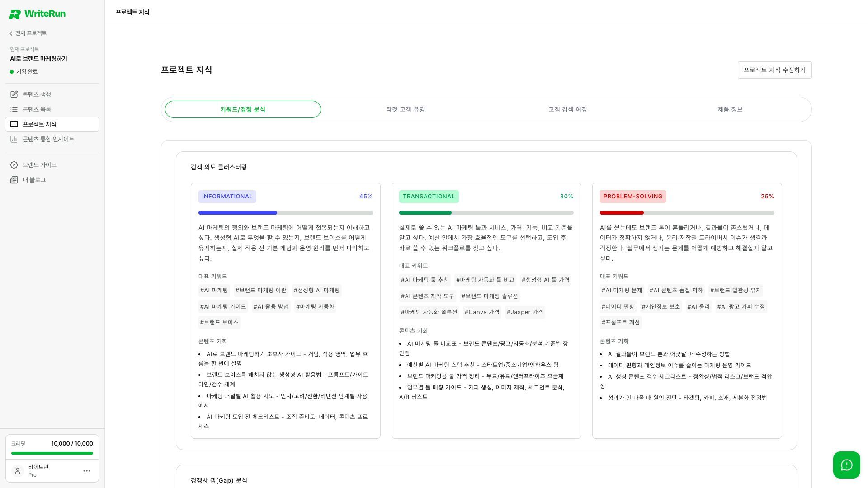
Task: Open 콘텐츠 통합 인사이트 in sidebar
Action: [52, 139]
